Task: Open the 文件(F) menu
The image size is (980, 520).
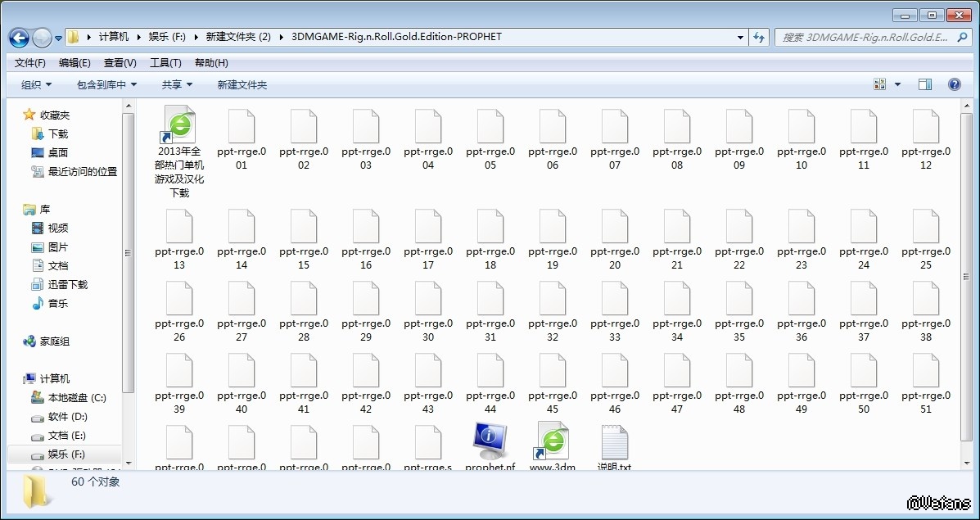Action: tap(30, 63)
